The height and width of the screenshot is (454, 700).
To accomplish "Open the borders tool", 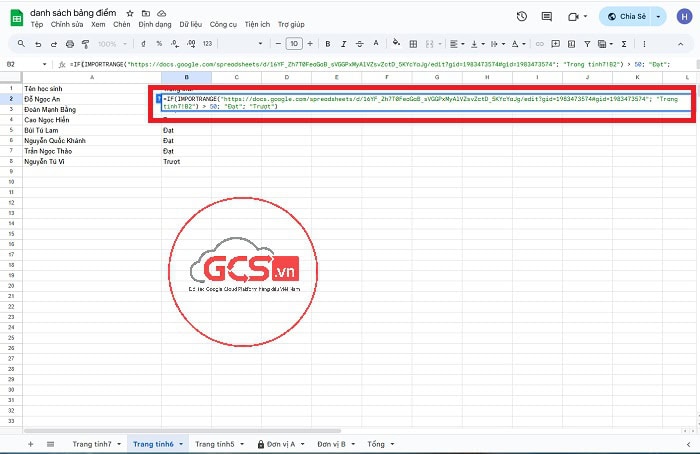I will click(x=415, y=44).
